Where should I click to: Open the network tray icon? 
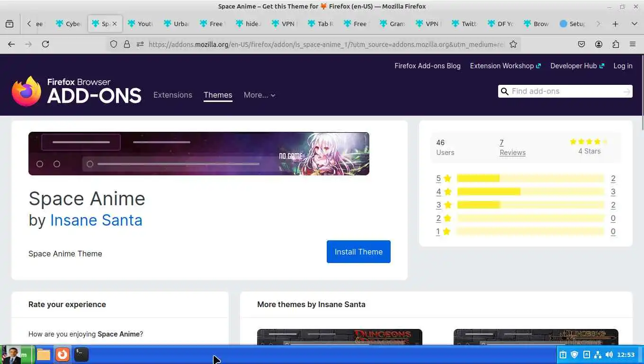click(x=598, y=355)
